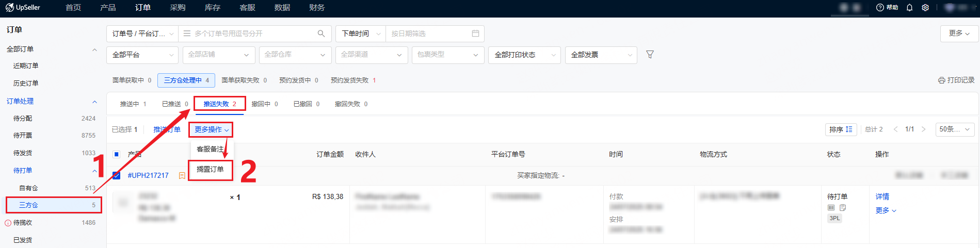Click the notification bell icon
Image resolution: width=980 pixels, height=248 pixels.
[909, 8]
